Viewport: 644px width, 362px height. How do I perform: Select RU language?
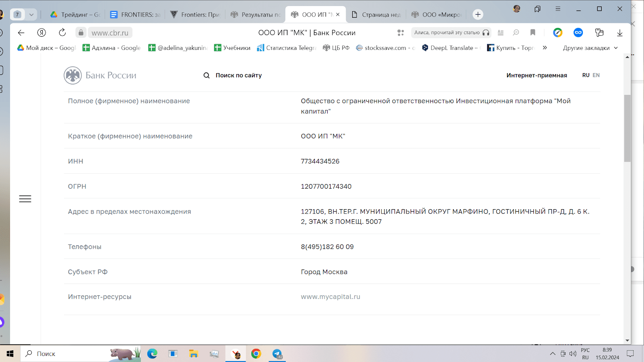pyautogui.click(x=586, y=75)
